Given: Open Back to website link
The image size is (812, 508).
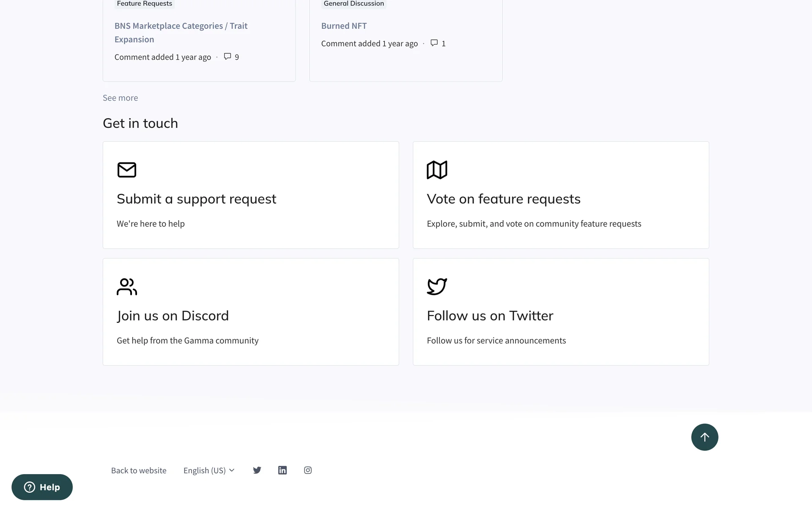Looking at the screenshot, I should coord(139,470).
